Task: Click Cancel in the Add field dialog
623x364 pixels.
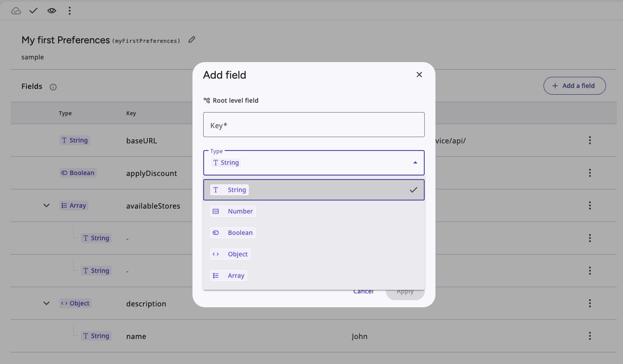Action: coord(363,291)
